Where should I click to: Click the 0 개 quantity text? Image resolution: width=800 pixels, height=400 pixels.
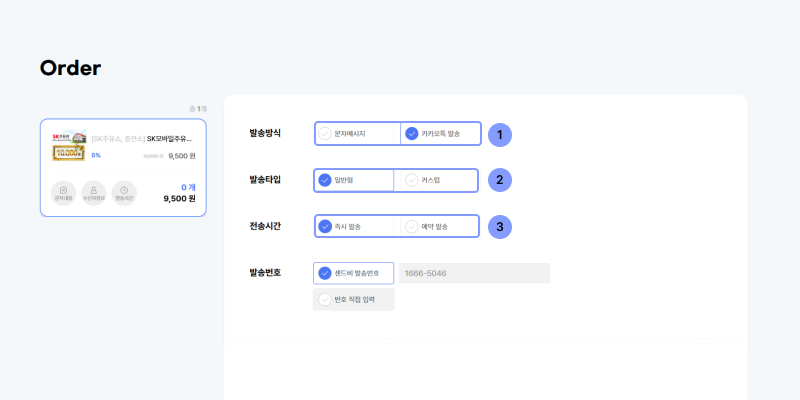coord(188,187)
